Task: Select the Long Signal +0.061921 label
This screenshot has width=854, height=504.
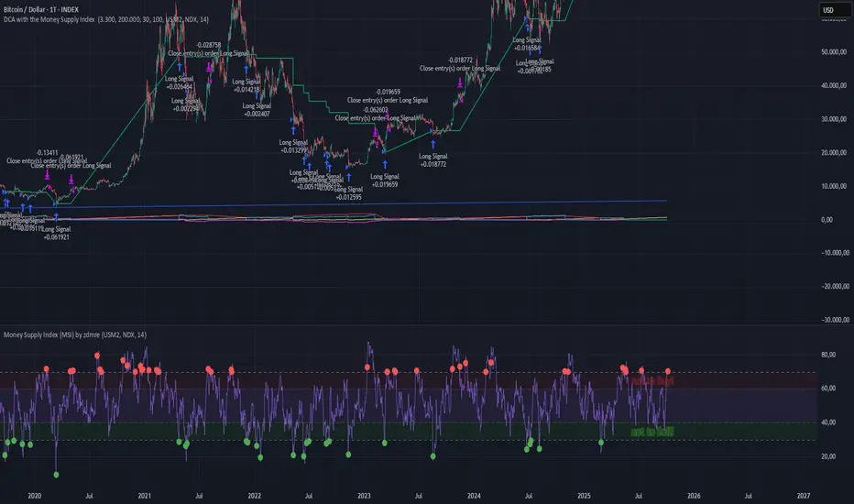Action: (56, 233)
